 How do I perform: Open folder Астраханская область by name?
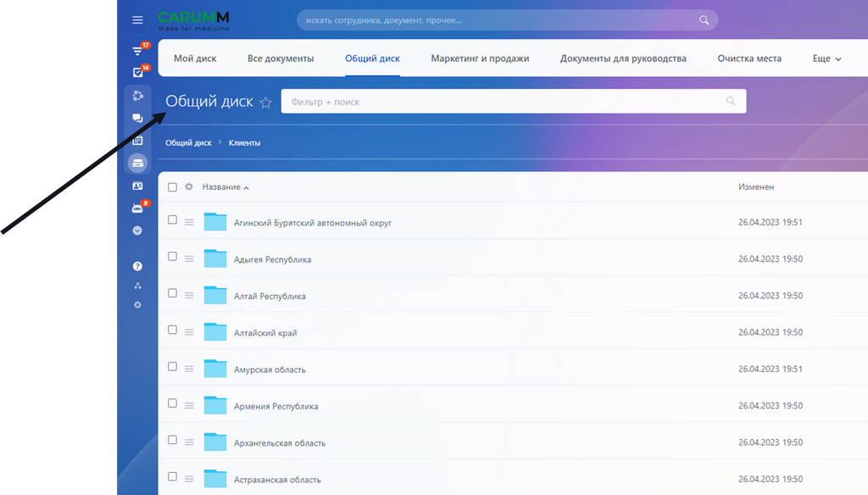click(277, 480)
